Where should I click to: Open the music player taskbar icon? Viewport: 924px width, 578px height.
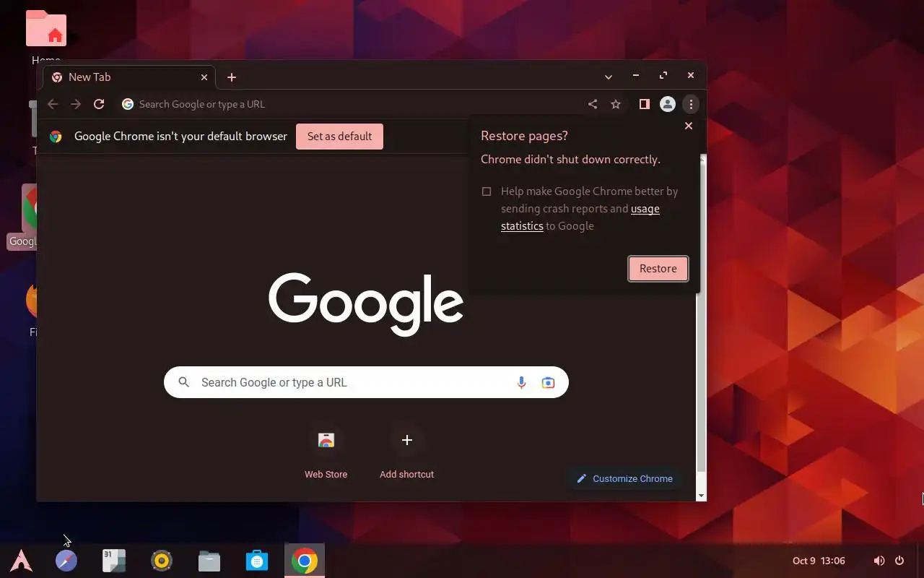(162, 561)
